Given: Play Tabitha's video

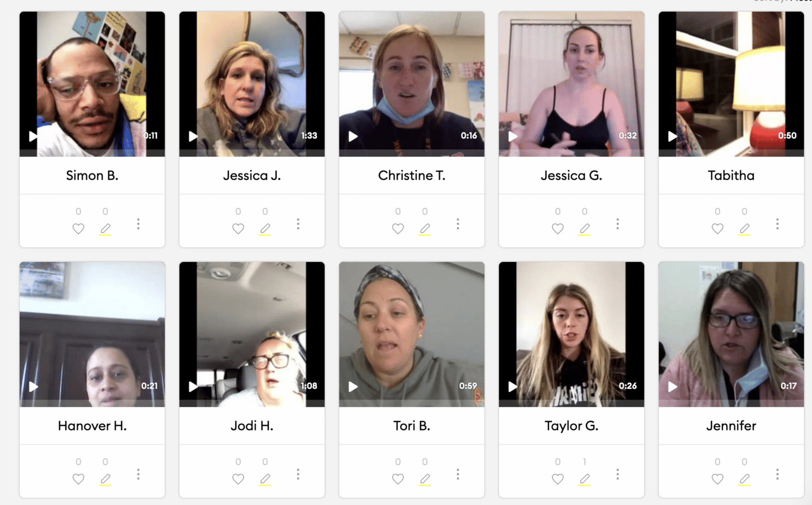Looking at the screenshot, I should click(672, 136).
